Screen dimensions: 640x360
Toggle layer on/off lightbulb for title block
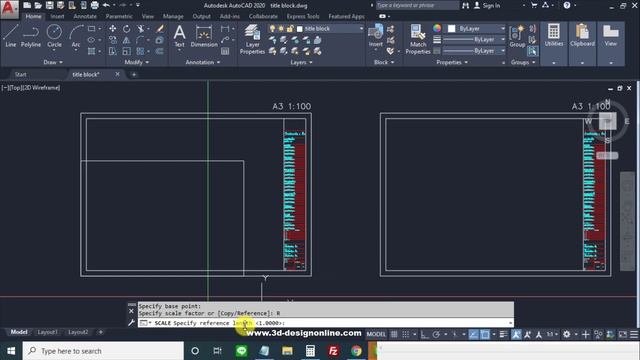click(x=272, y=29)
